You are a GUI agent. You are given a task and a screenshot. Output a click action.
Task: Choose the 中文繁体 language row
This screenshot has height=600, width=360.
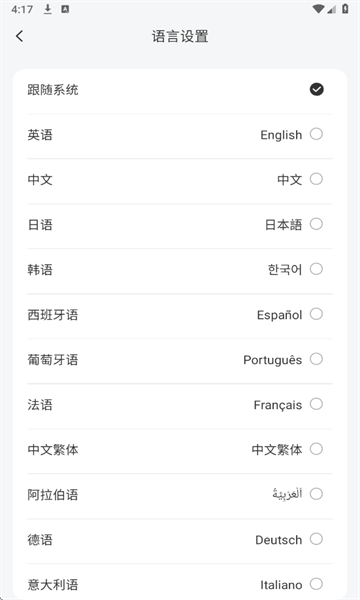pyautogui.click(x=180, y=449)
